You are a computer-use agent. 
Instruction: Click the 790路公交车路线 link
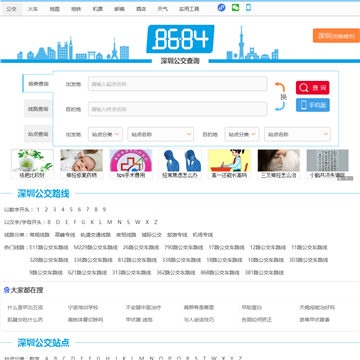pos(184,247)
